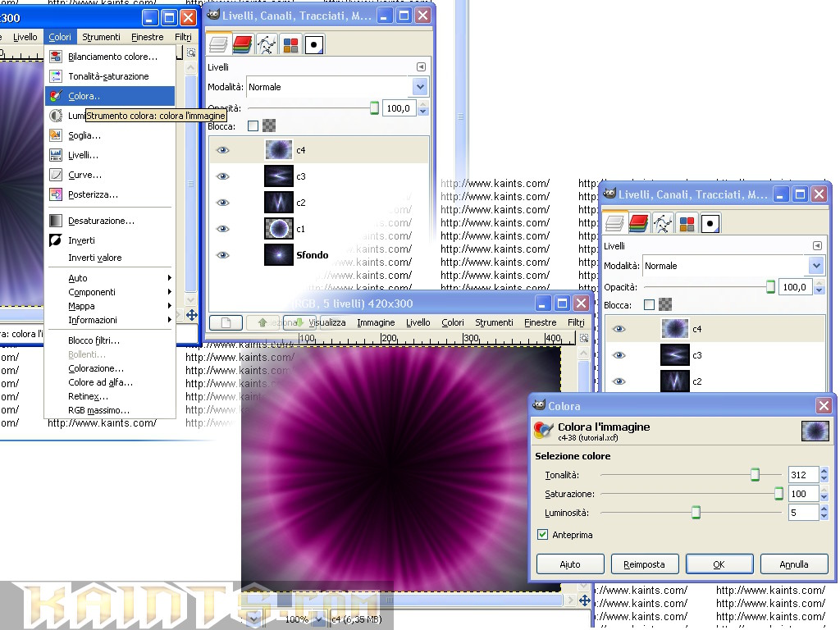
Task: Switch to Channels tab in the left Layers dialog
Action: 242,44
